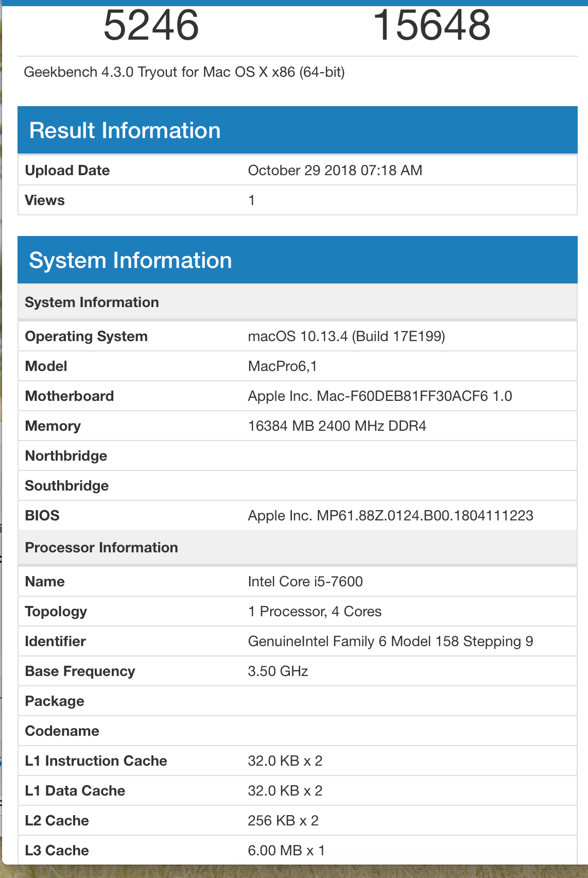
Task: Click the System Information blue header
Action: 130,260
